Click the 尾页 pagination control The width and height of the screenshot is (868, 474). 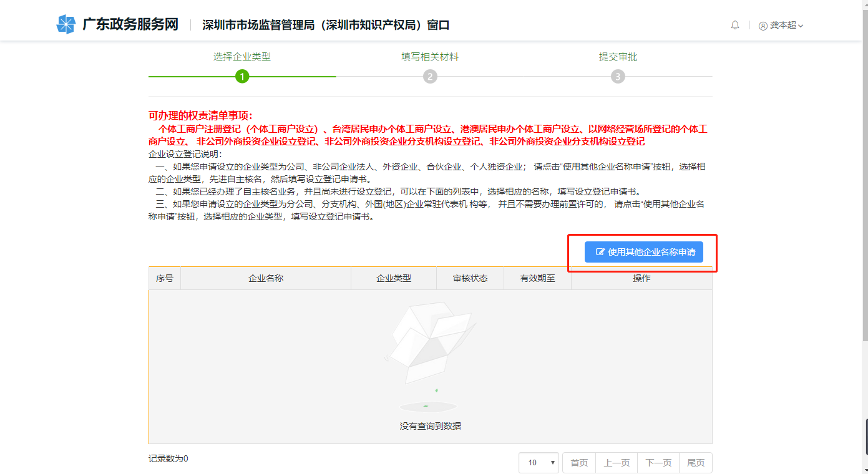(696, 463)
